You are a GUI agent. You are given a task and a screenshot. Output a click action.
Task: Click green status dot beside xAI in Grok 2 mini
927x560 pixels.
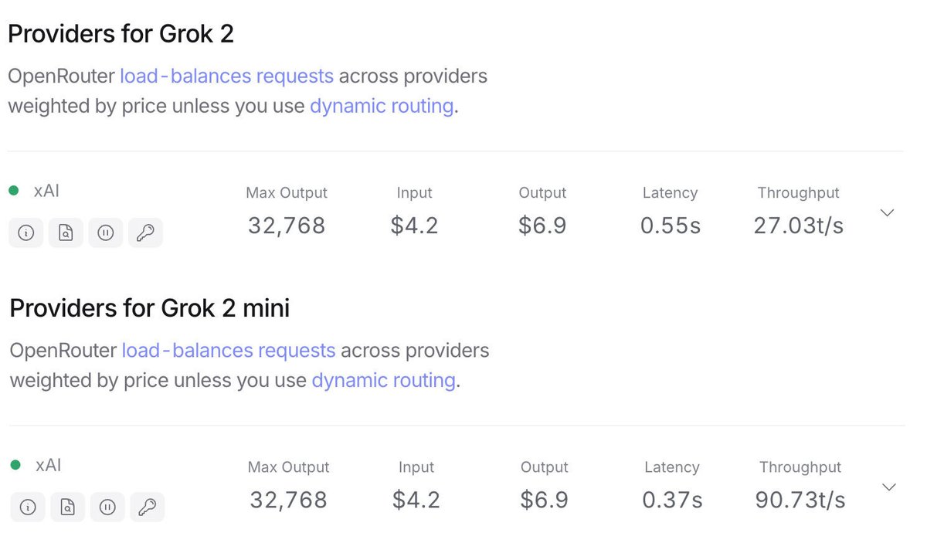15,465
